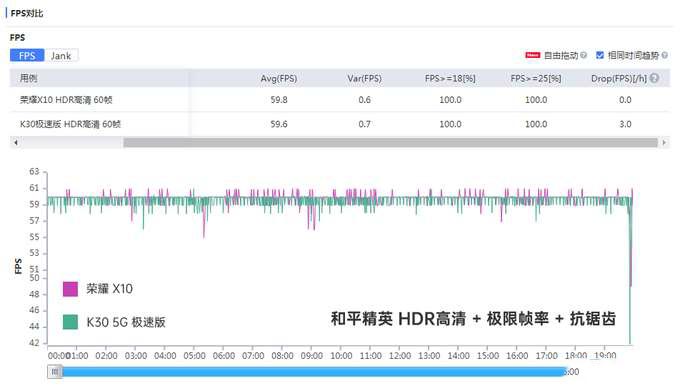Click the horizontal table scrollbar thumb
This screenshot has width=680, height=391.
(x=390, y=142)
